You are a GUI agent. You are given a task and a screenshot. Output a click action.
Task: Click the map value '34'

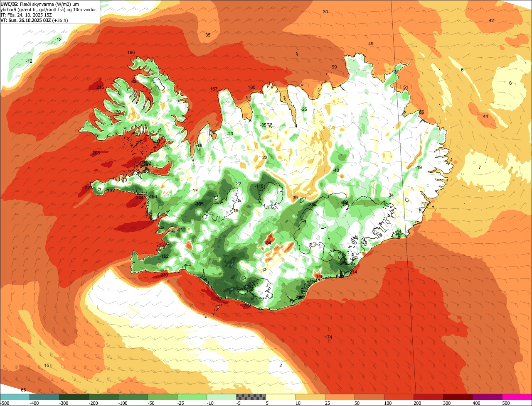coord(391,195)
